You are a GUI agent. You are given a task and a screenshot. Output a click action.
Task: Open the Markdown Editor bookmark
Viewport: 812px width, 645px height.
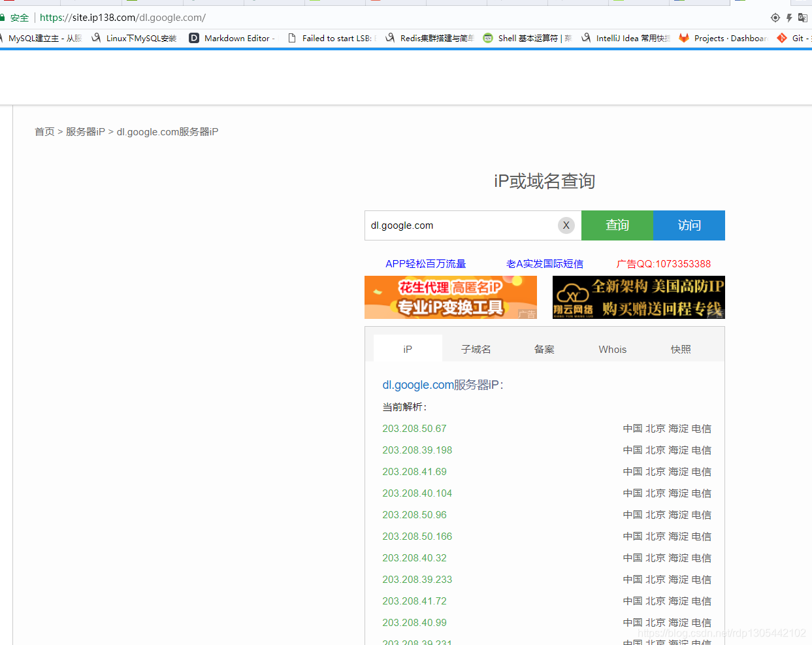[232, 39]
